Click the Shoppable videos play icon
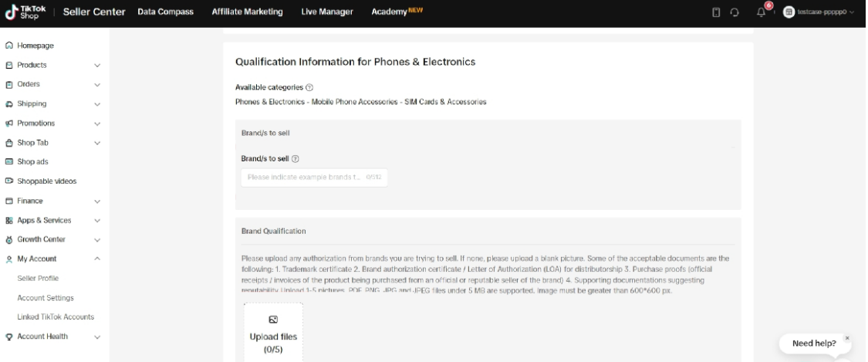 point(8,181)
